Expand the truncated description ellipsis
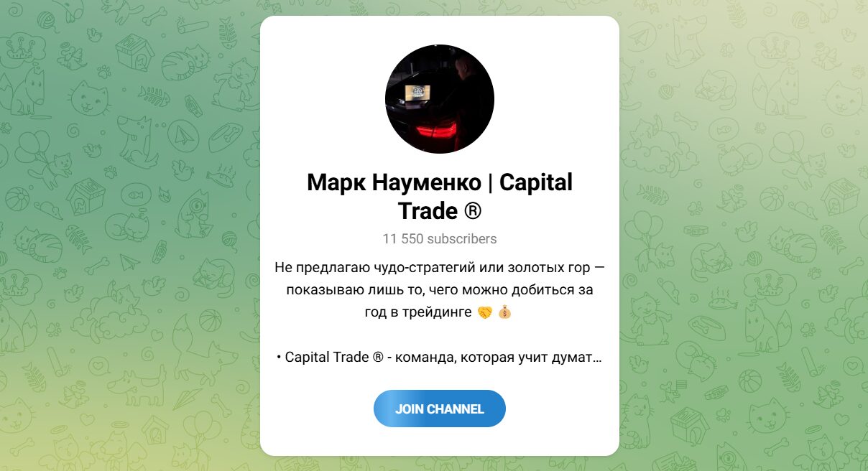The height and width of the screenshot is (471, 868). 597,358
